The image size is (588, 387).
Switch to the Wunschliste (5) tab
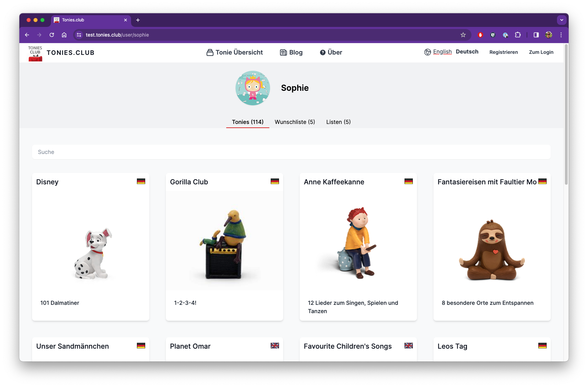point(295,122)
